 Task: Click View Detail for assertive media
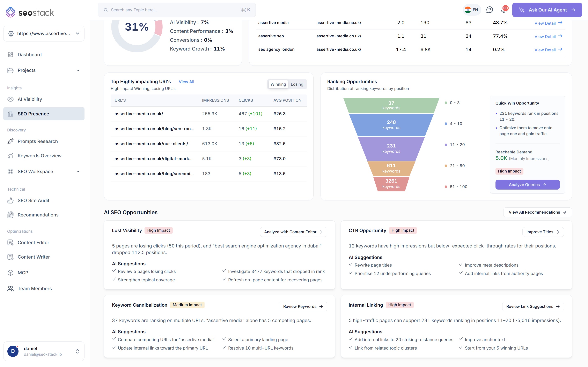pos(548,23)
